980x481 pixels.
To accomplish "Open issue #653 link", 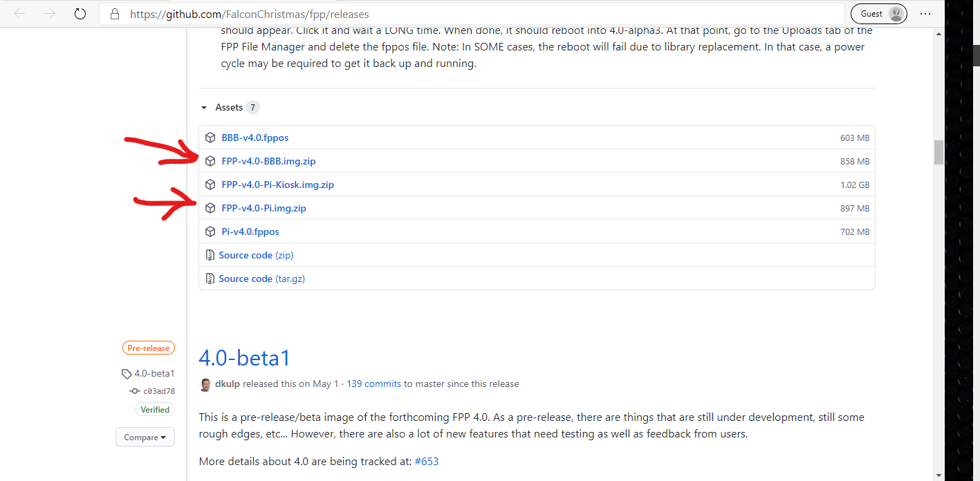I will [426, 461].
